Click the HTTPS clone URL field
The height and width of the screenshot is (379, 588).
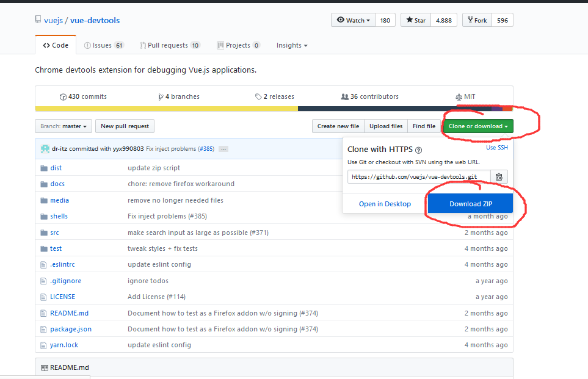point(419,177)
